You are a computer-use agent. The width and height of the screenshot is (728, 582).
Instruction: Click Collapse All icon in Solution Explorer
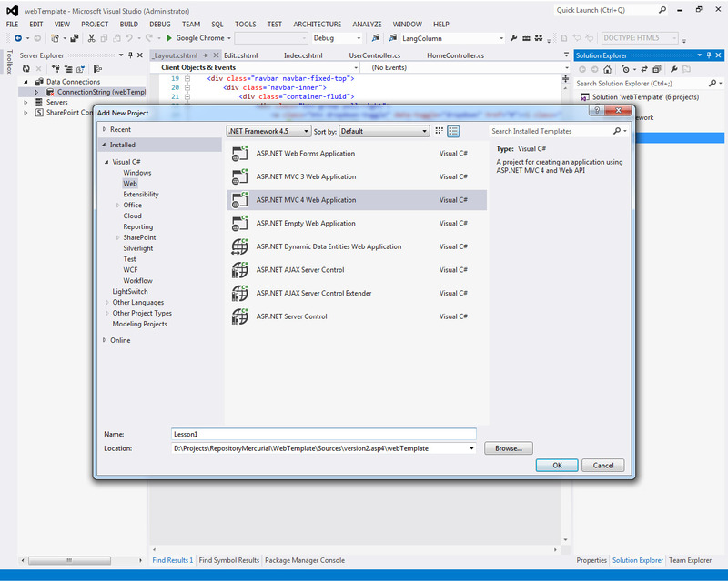656,70
